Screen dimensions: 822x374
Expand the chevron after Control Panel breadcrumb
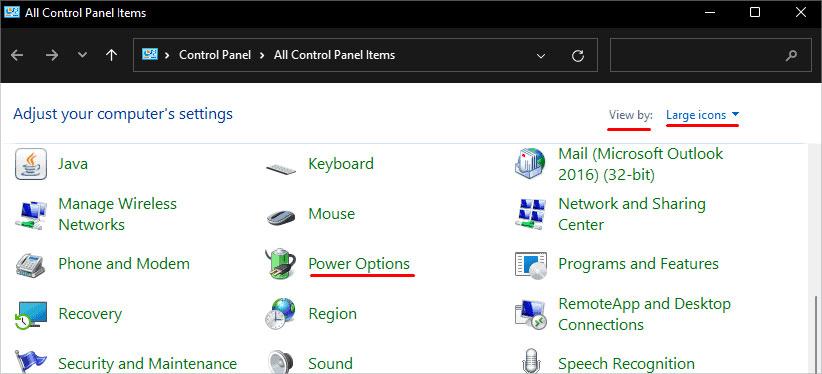click(x=262, y=55)
